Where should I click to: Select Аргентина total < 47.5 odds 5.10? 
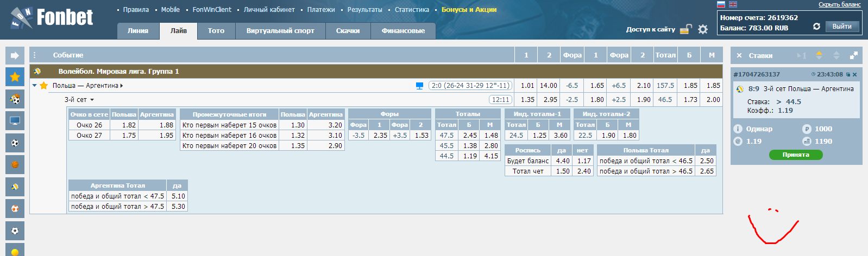[x=178, y=196]
